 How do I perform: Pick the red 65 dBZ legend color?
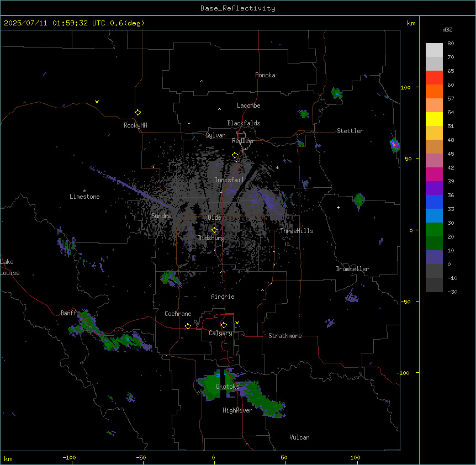click(434, 77)
